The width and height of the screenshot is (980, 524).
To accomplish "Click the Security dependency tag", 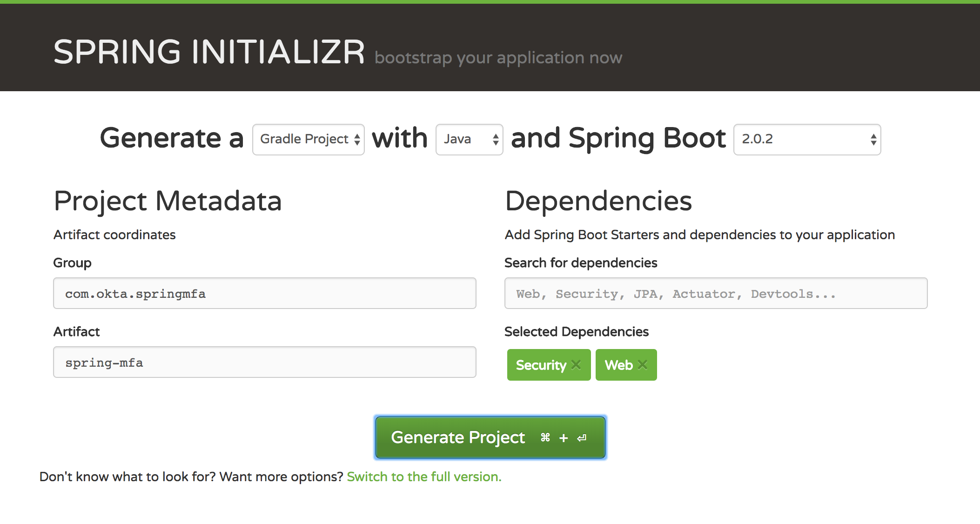I will 541,365.
